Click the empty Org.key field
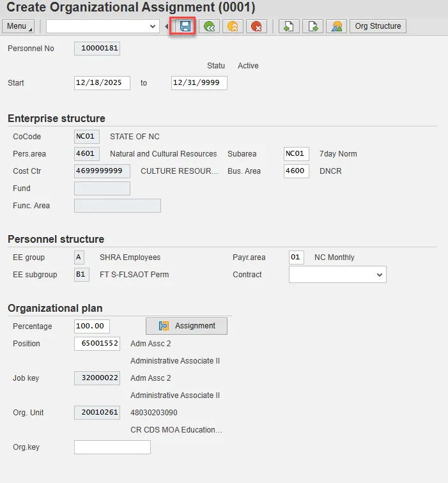This screenshot has height=483, width=448. pyautogui.click(x=112, y=447)
